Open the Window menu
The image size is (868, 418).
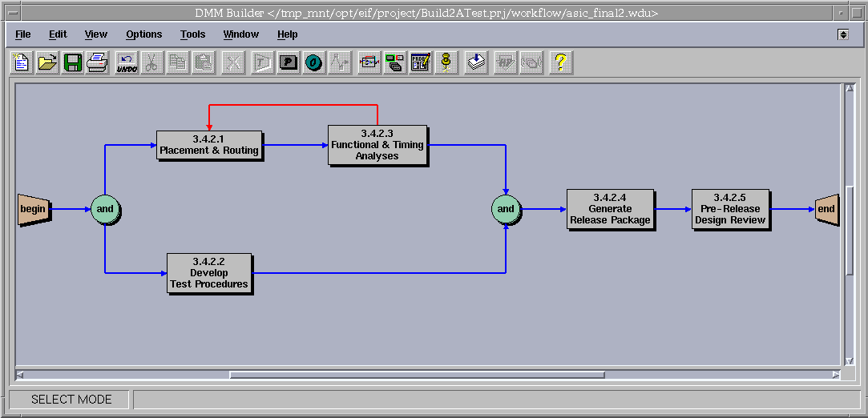(240, 34)
